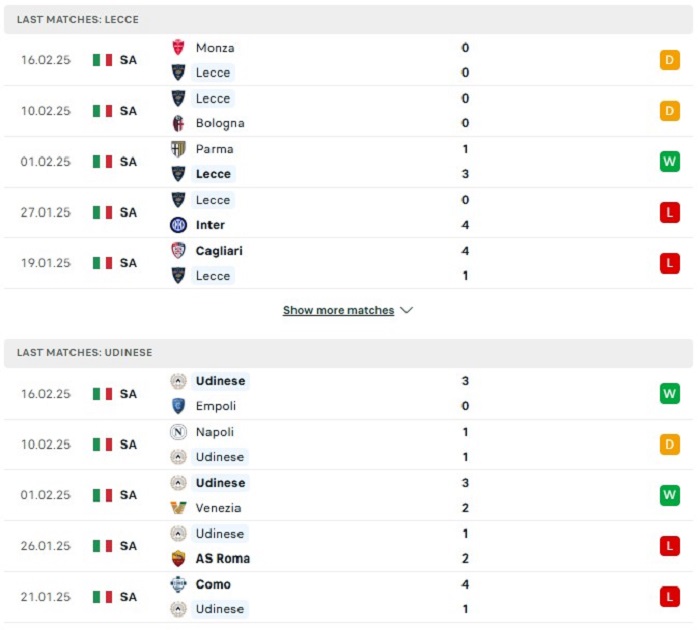
Task: Click the Bologna club crest icon
Action: tap(178, 123)
